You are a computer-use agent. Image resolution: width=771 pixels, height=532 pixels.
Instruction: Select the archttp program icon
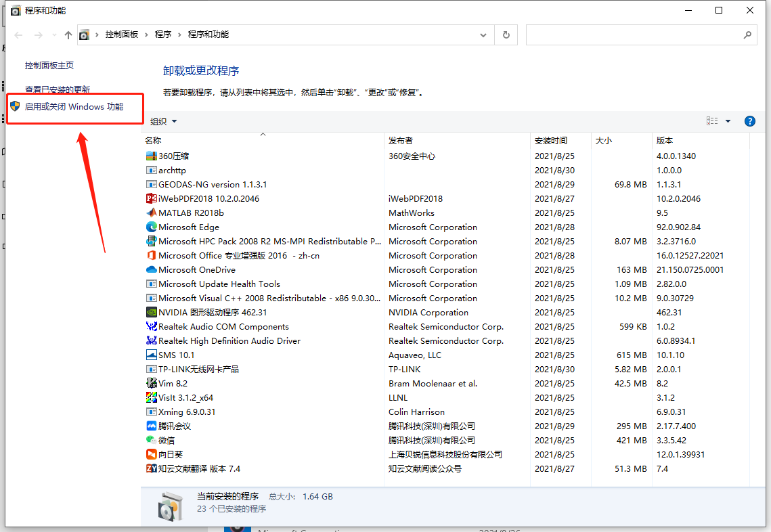pyautogui.click(x=152, y=170)
